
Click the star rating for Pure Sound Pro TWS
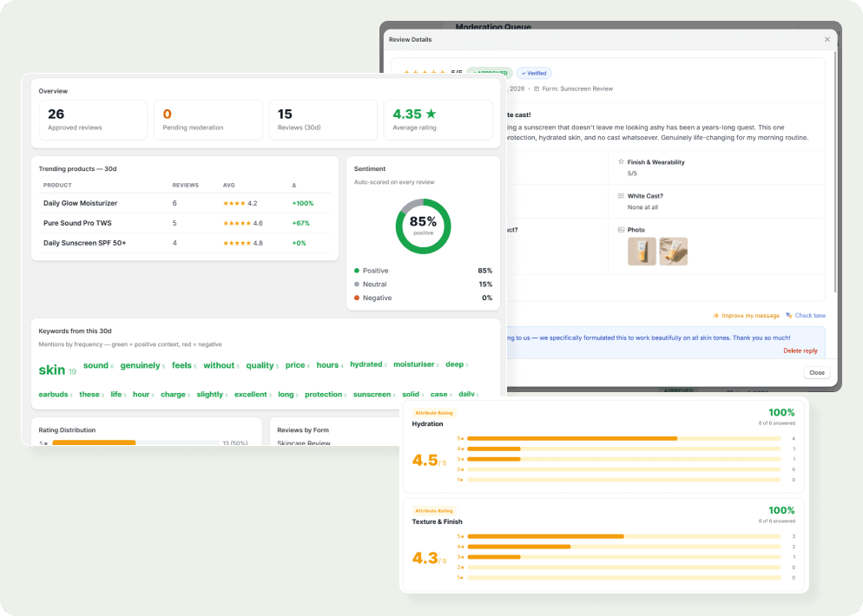(x=237, y=223)
